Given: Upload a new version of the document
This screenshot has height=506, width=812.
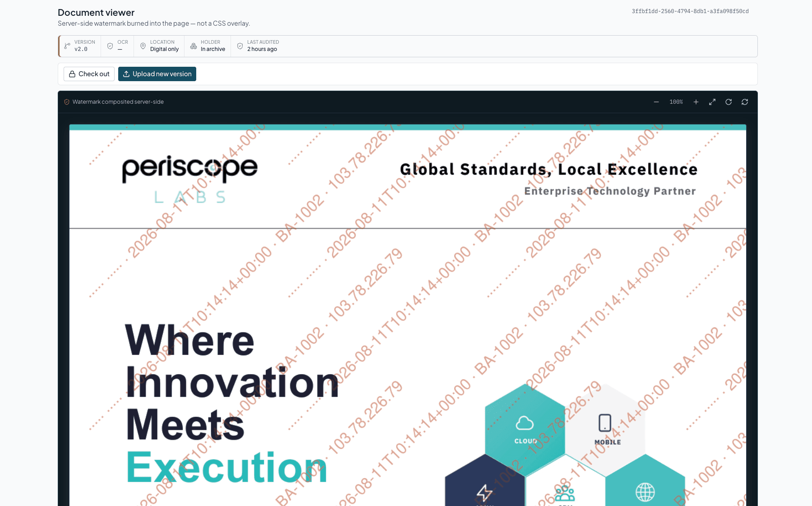Looking at the screenshot, I should pos(157,74).
